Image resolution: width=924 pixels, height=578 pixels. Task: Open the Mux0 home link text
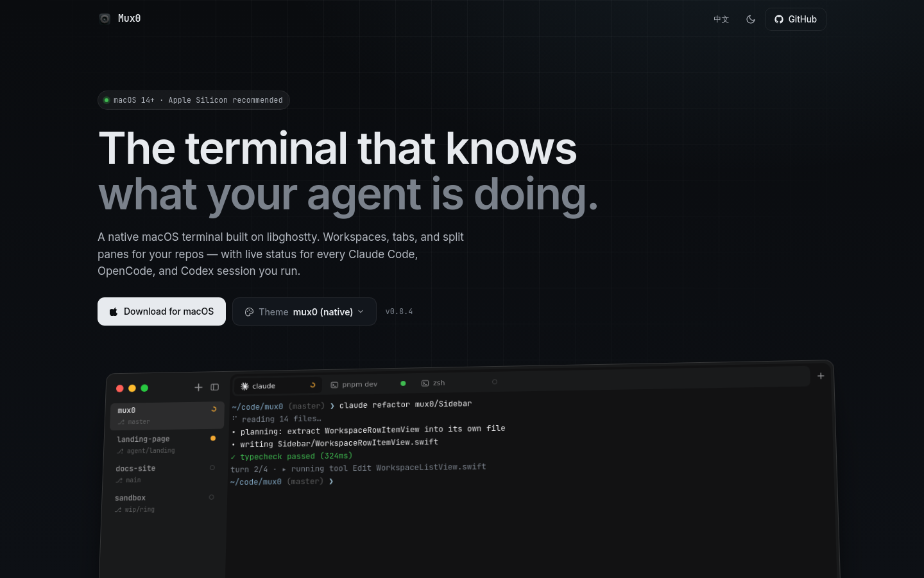(x=129, y=19)
